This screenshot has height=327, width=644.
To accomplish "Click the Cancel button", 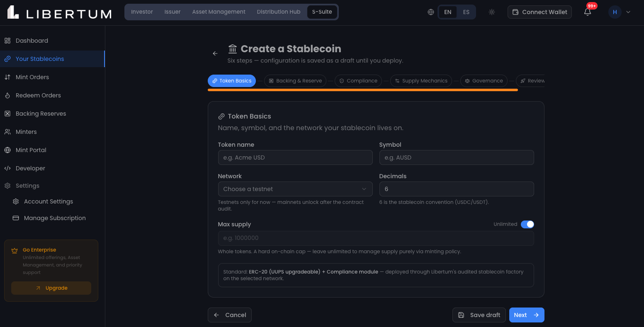I will tap(230, 315).
